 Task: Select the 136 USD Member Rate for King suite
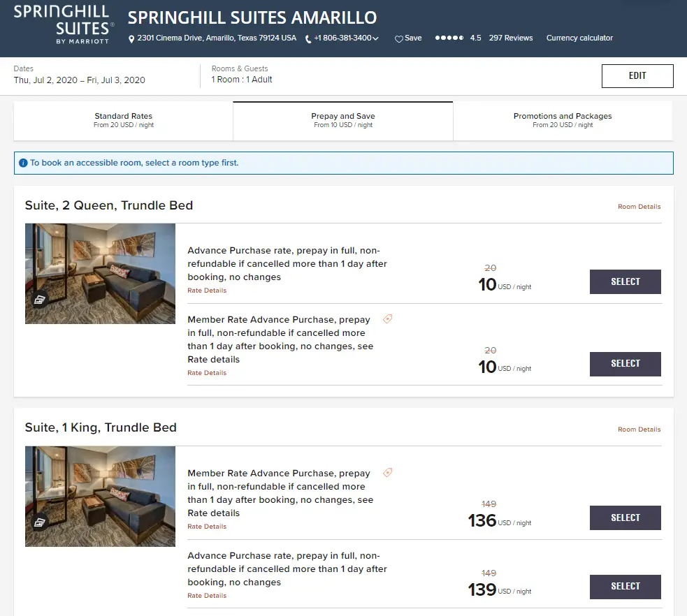[625, 518]
